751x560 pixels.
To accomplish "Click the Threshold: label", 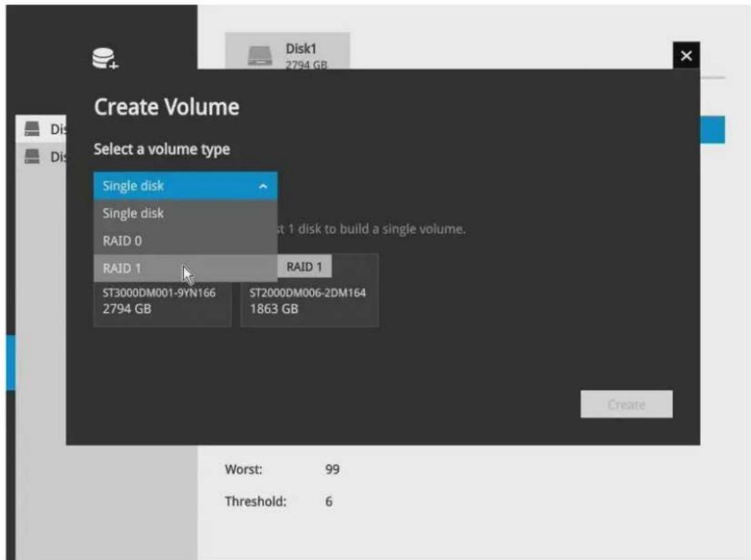I will pyautogui.click(x=256, y=502).
